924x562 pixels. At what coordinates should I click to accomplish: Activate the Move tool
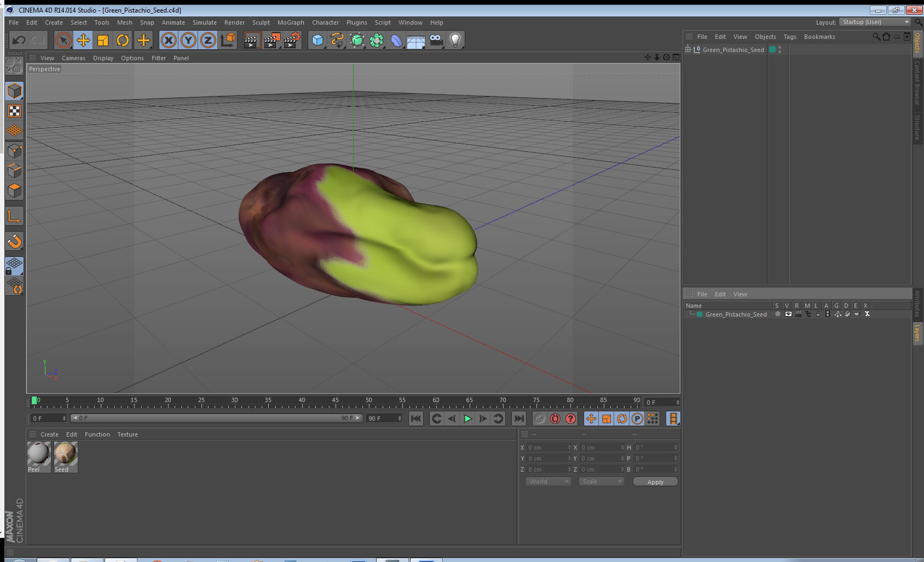tap(83, 40)
